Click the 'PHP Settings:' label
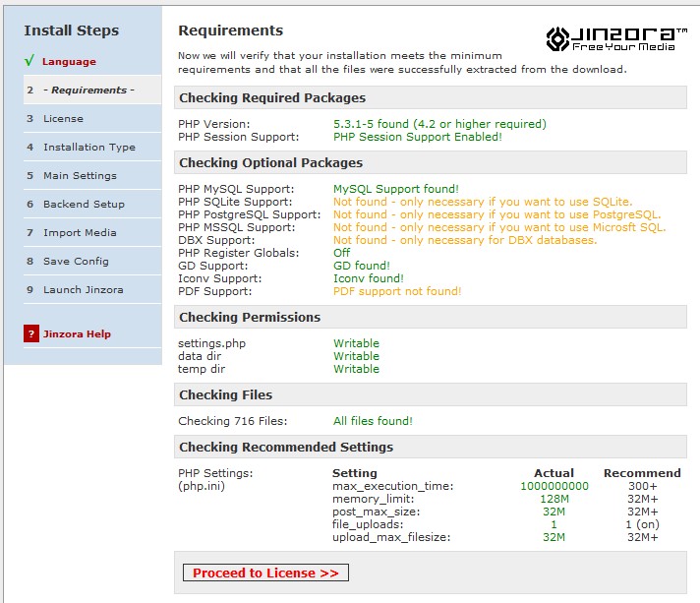Viewport: 700px width, 603px height. (x=215, y=473)
